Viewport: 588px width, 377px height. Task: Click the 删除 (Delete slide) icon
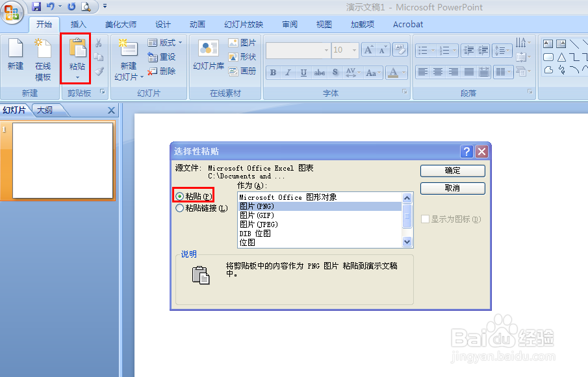coord(161,70)
